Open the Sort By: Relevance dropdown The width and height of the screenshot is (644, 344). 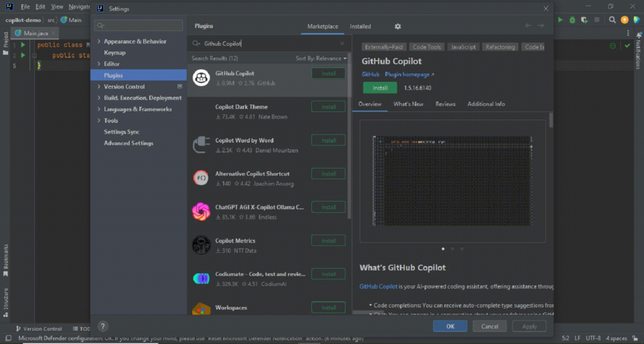pos(321,58)
